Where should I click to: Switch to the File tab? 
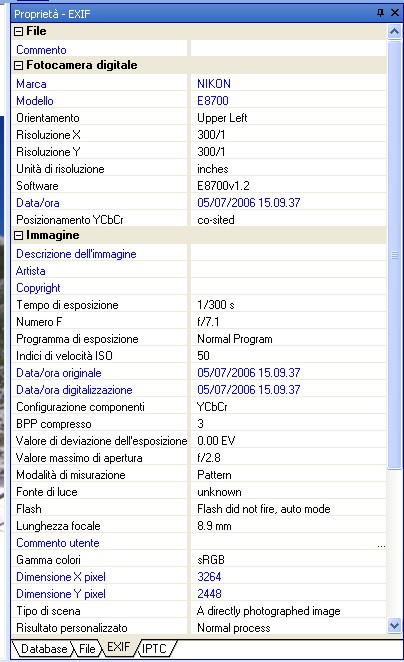pyautogui.click(x=87, y=648)
